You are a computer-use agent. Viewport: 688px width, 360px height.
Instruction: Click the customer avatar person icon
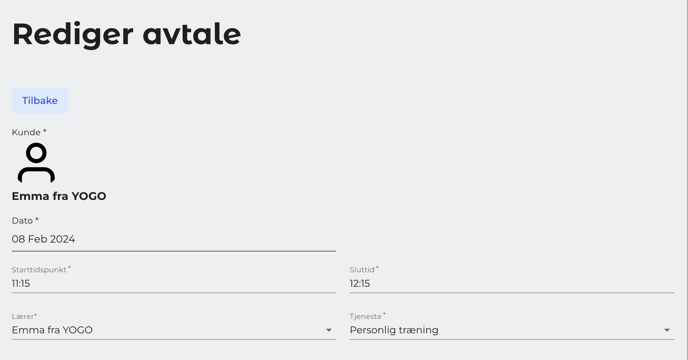coord(36,162)
